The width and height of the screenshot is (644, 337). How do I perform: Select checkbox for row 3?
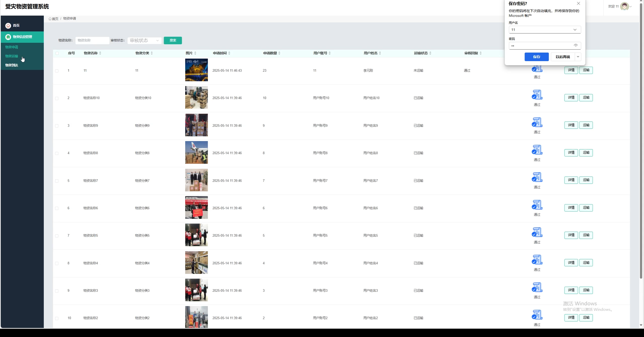pyautogui.click(x=57, y=126)
